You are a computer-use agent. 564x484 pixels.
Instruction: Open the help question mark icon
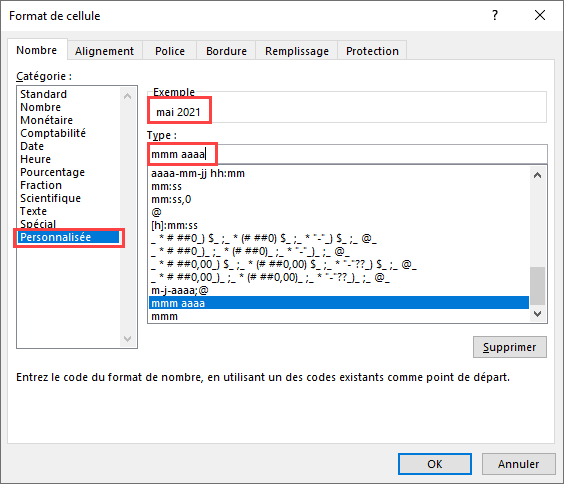(495, 15)
